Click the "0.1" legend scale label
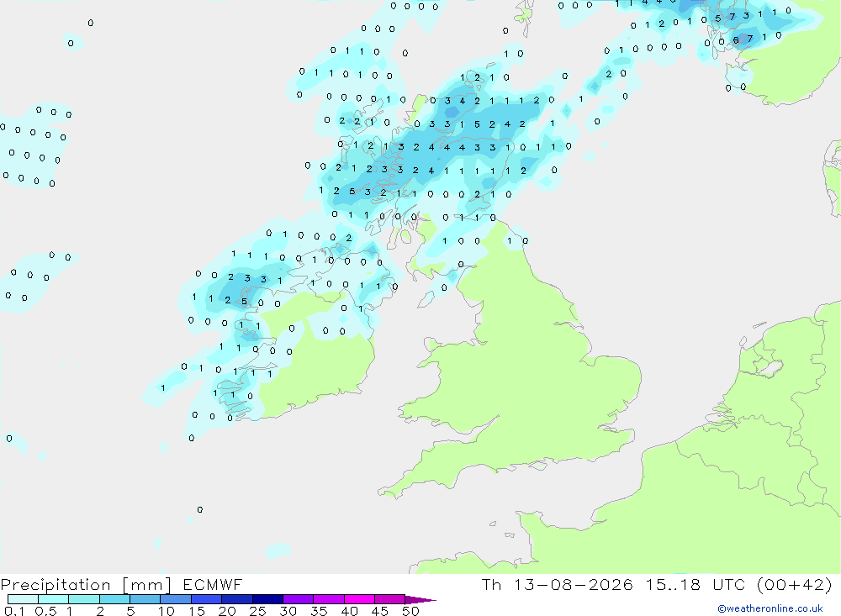 tap(14, 611)
